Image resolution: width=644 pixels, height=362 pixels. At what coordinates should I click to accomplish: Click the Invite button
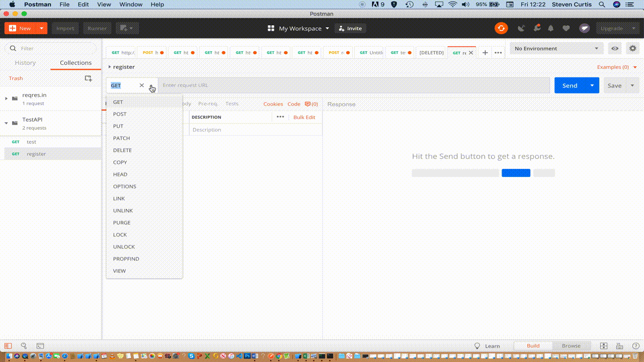click(x=350, y=28)
